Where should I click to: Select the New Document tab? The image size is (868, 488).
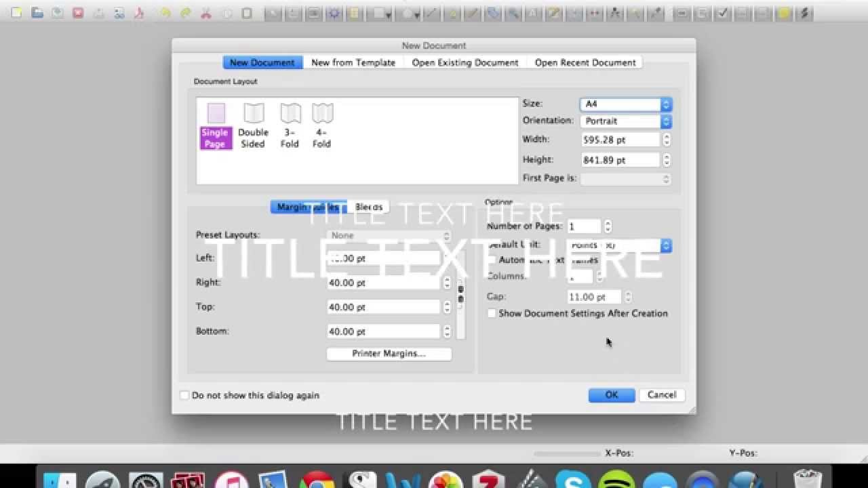262,62
